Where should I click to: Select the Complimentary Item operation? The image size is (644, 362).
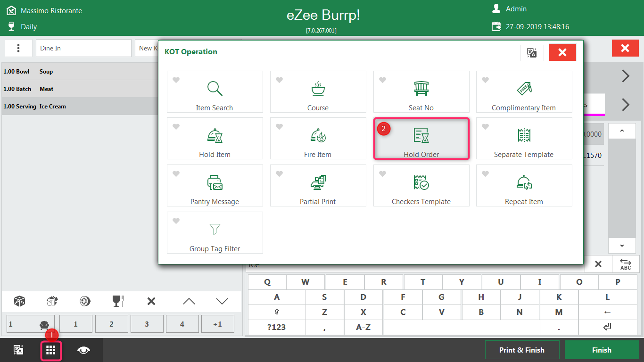point(524,91)
